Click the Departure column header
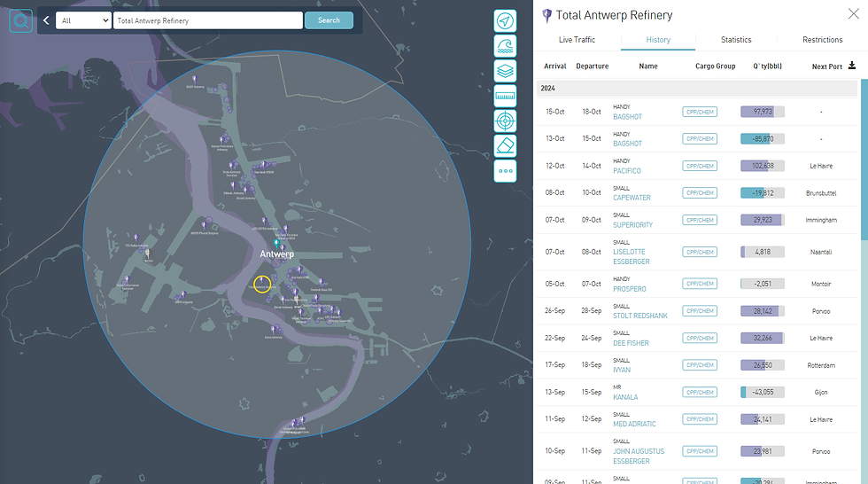The height and width of the screenshot is (484, 868). (x=592, y=66)
